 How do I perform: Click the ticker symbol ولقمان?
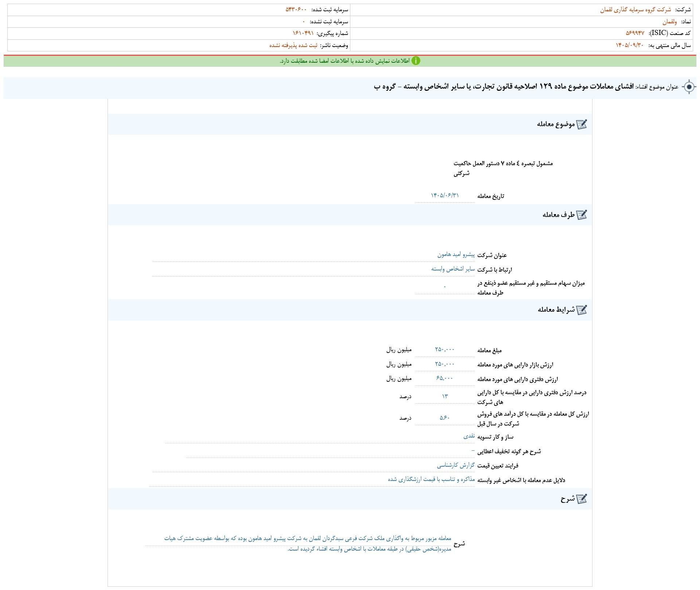pyautogui.click(x=670, y=22)
